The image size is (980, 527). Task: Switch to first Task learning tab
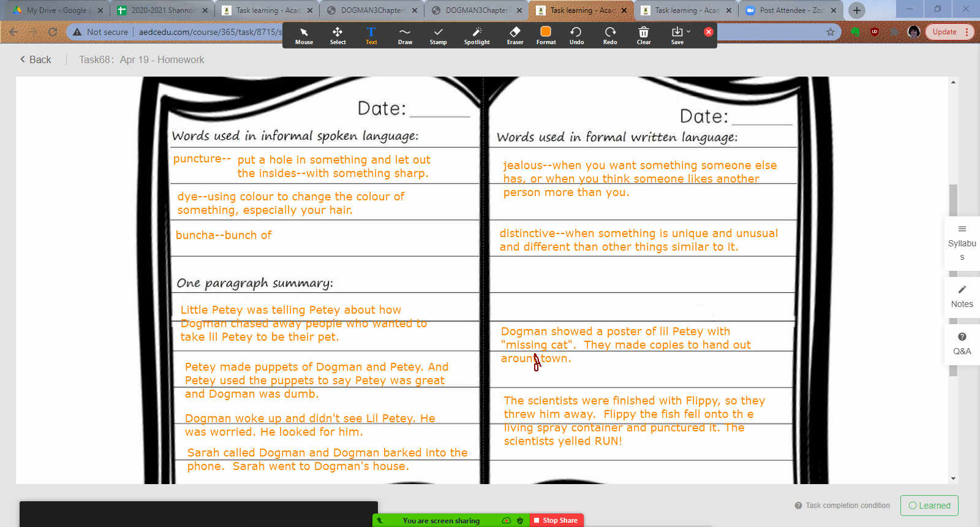click(x=267, y=10)
